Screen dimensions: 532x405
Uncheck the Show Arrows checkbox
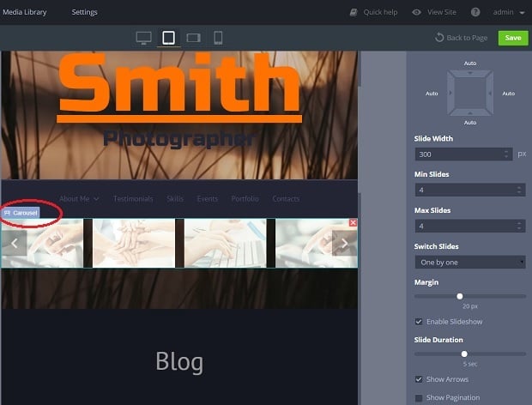point(419,379)
